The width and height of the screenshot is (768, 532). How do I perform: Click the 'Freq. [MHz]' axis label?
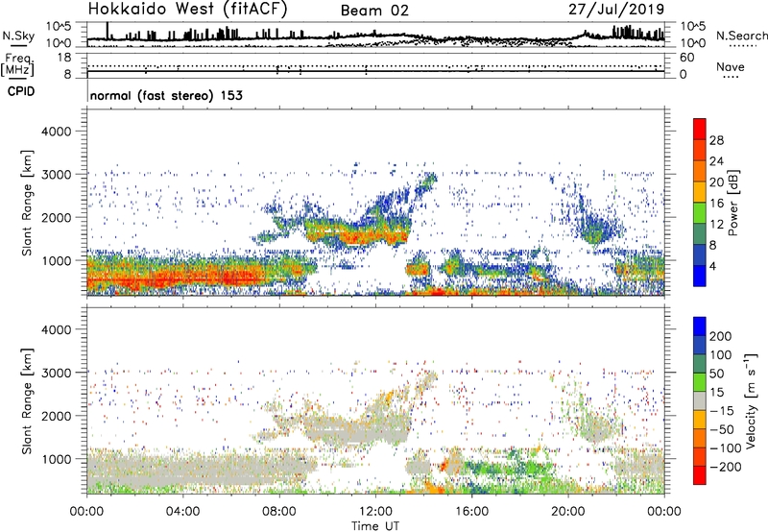tap(17, 65)
